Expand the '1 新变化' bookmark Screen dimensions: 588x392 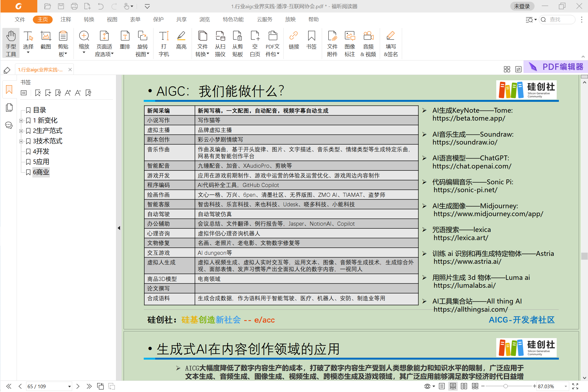tap(21, 120)
